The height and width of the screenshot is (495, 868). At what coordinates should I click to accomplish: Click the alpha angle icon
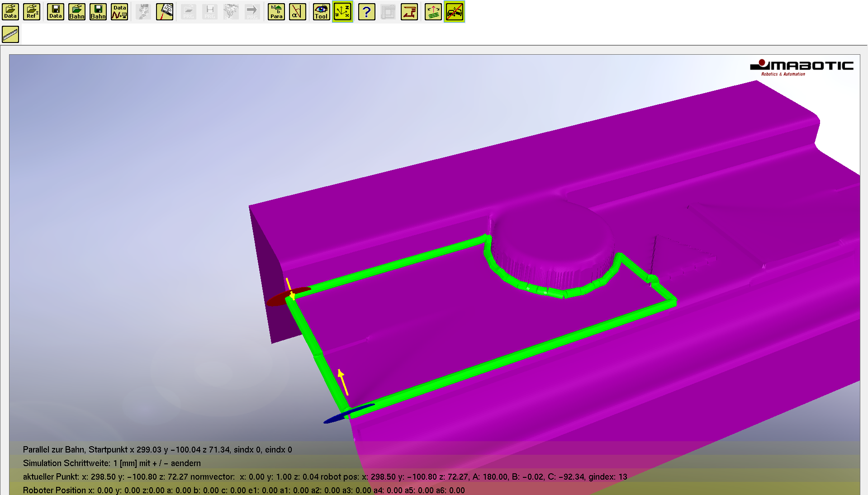[298, 12]
